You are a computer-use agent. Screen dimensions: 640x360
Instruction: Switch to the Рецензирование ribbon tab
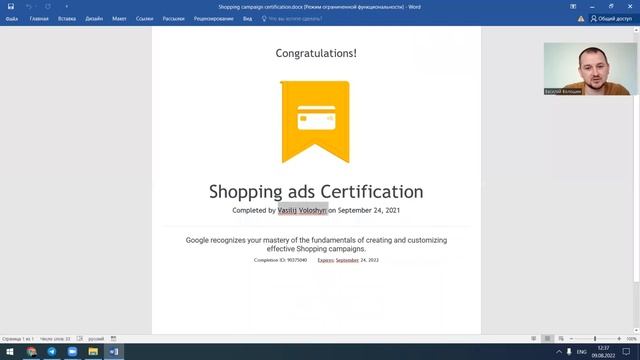click(x=213, y=19)
